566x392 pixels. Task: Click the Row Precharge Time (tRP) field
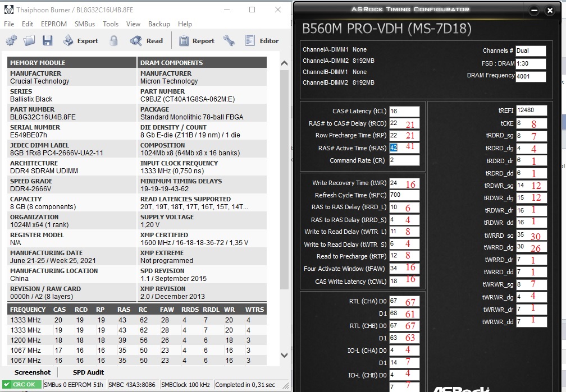pos(404,135)
